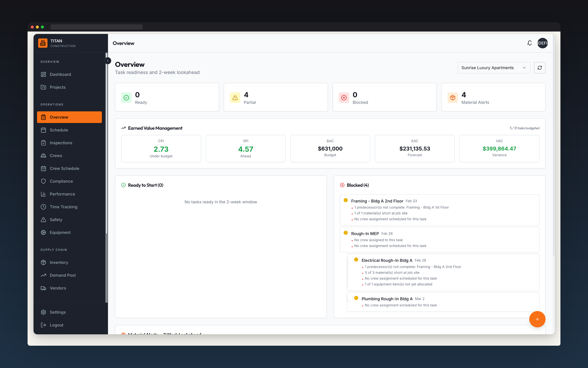Click the Ready card green check icon
The height and width of the screenshot is (368, 588).
(x=126, y=98)
